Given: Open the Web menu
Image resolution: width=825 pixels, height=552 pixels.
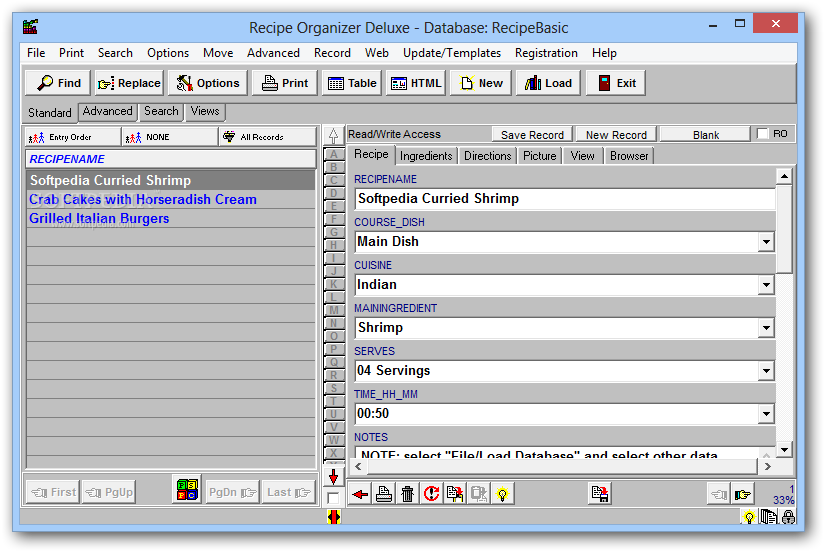Looking at the screenshot, I should click(x=377, y=53).
